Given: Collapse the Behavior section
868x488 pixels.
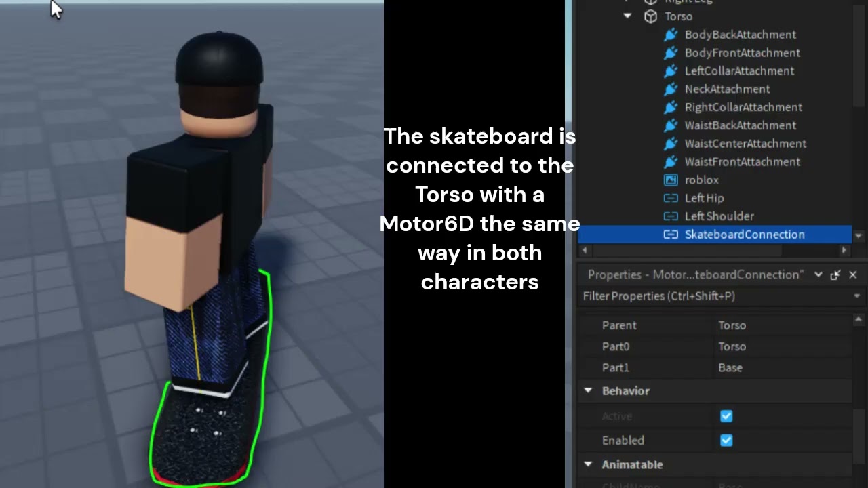Looking at the screenshot, I should (588, 391).
